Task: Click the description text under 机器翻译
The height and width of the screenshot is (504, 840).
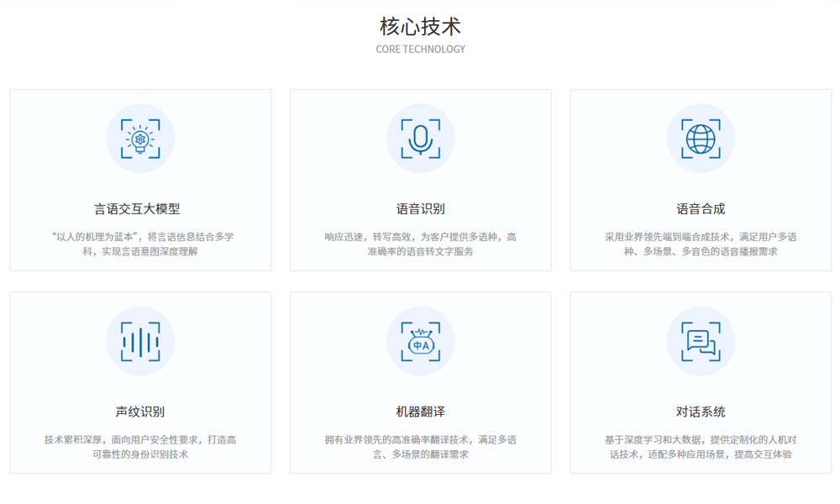Action: coord(420,447)
